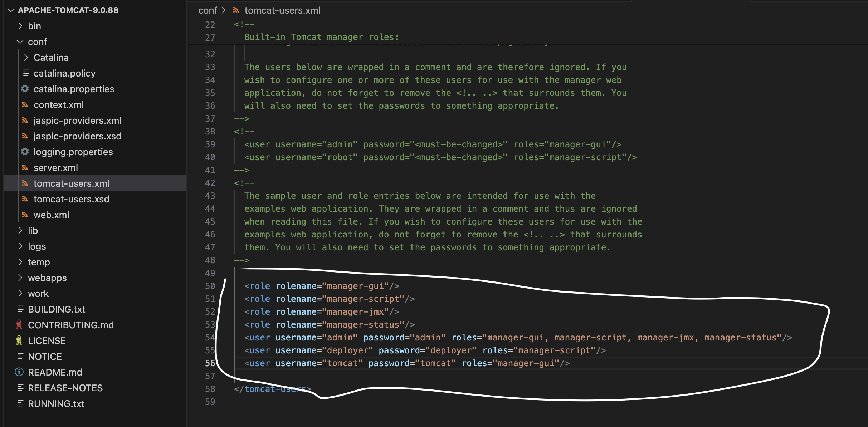The height and width of the screenshot is (427, 868).
Task: Click the XML icon beside tomcat-users.xml in explorer
Action: coord(25,183)
